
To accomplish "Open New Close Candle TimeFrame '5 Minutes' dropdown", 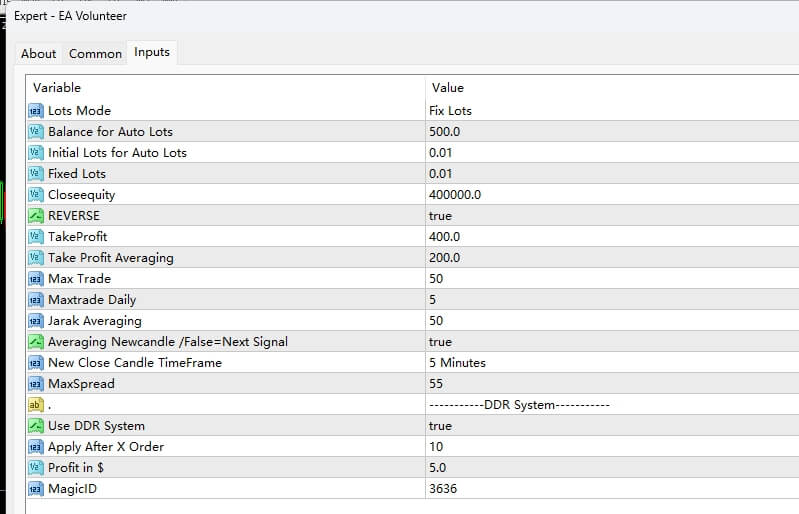I will 457,363.
